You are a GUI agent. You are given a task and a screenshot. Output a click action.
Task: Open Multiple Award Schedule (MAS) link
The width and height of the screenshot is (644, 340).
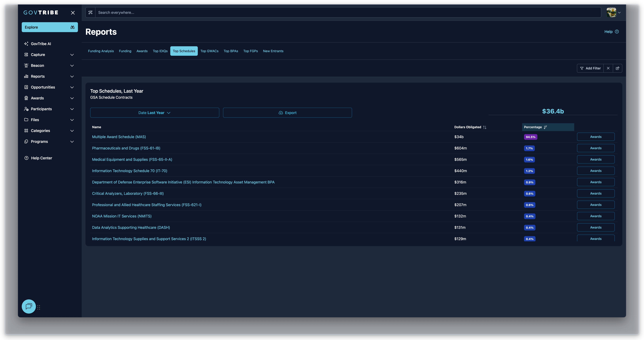[119, 137]
